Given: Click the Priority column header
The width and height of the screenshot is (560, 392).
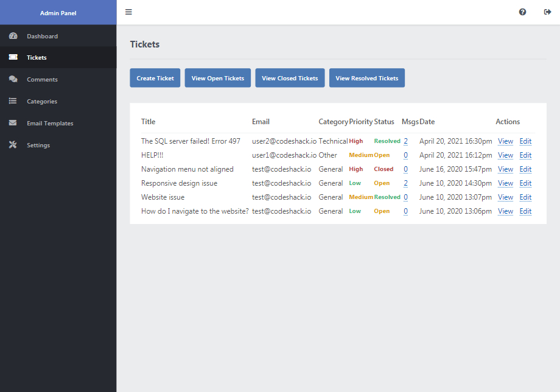Looking at the screenshot, I should coord(361,122).
